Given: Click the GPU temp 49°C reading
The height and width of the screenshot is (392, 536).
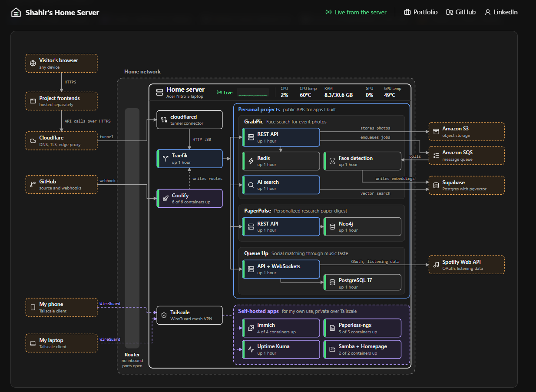Looking at the screenshot, I should [393, 92].
